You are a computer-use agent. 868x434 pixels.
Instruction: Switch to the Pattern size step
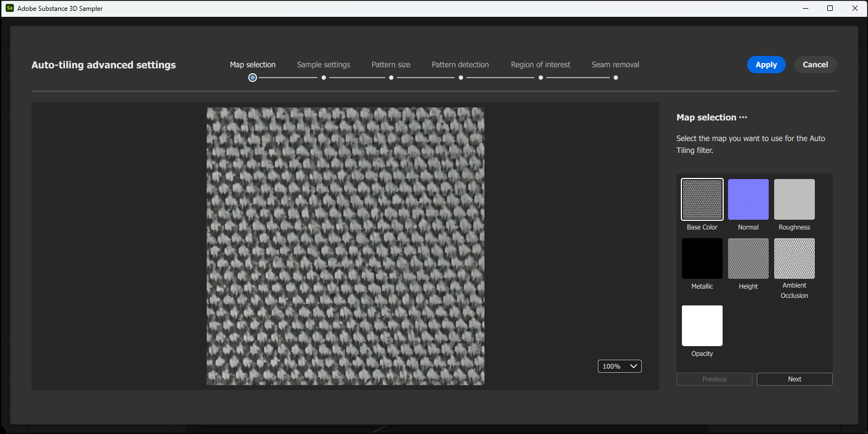point(391,65)
